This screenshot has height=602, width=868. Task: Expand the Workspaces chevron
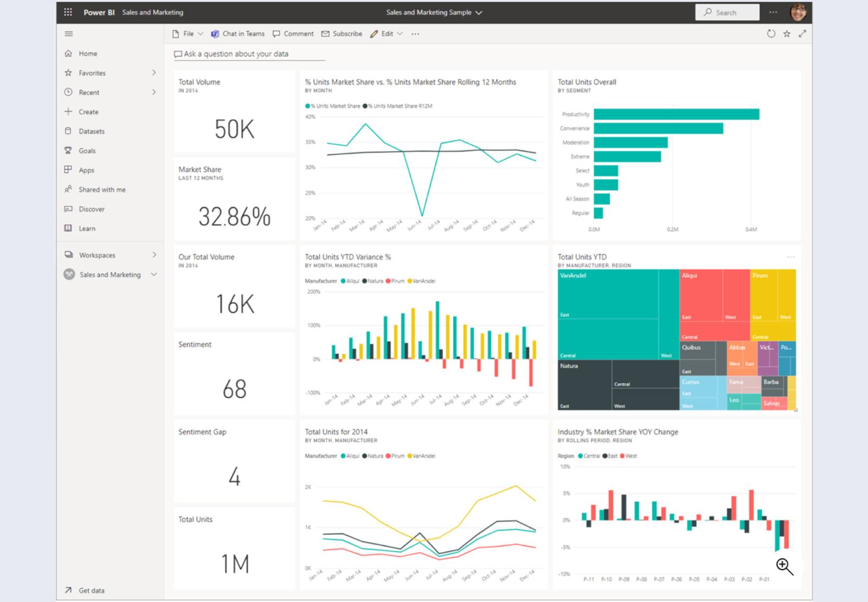click(x=154, y=255)
